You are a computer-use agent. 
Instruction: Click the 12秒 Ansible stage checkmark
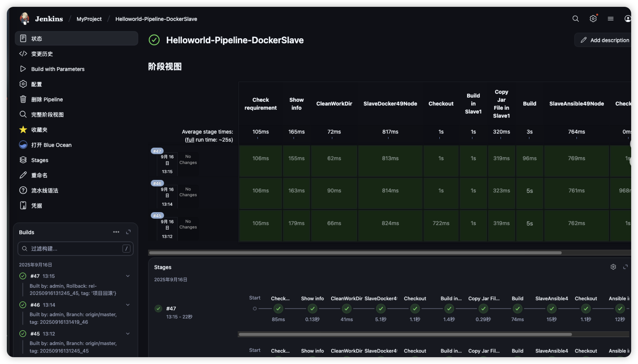point(620,309)
